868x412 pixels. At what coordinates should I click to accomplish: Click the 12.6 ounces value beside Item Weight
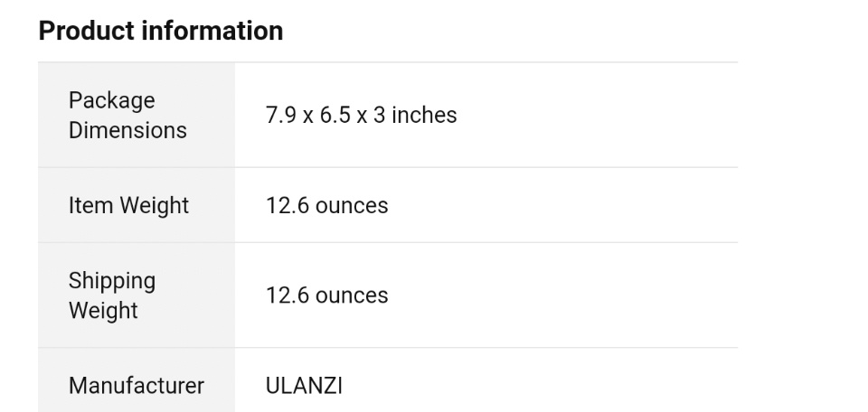point(326,205)
